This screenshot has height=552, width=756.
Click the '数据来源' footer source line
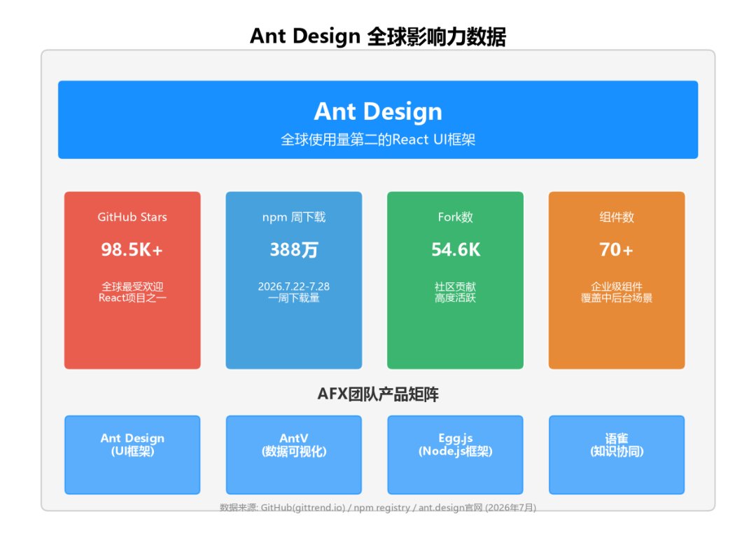coord(378,508)
